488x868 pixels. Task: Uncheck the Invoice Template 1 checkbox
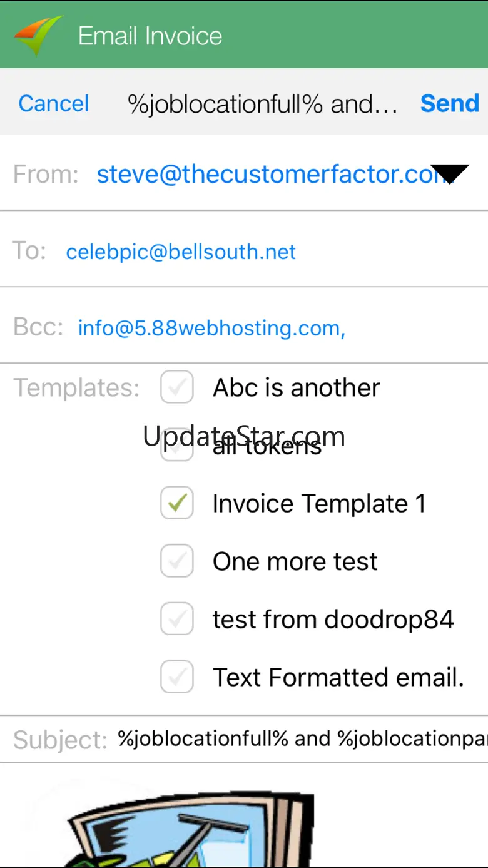(x=177, y=503)
